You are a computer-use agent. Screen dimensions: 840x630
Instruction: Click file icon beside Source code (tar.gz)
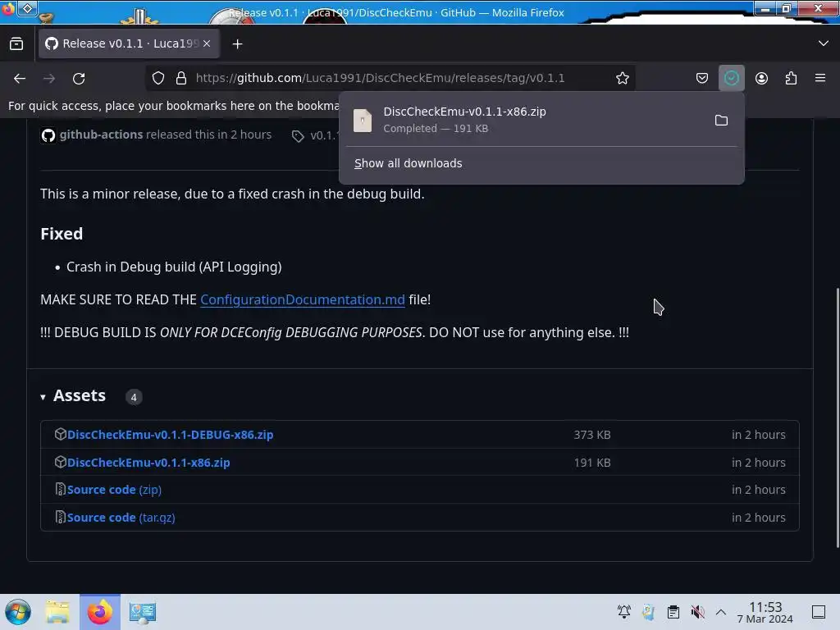(60, 517)
